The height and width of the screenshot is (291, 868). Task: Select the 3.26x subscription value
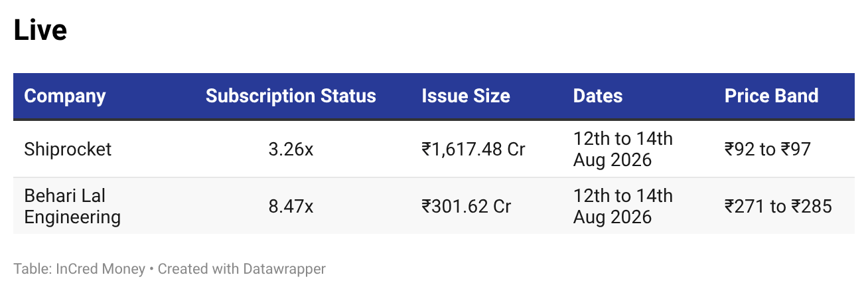(x=291, y=149)
